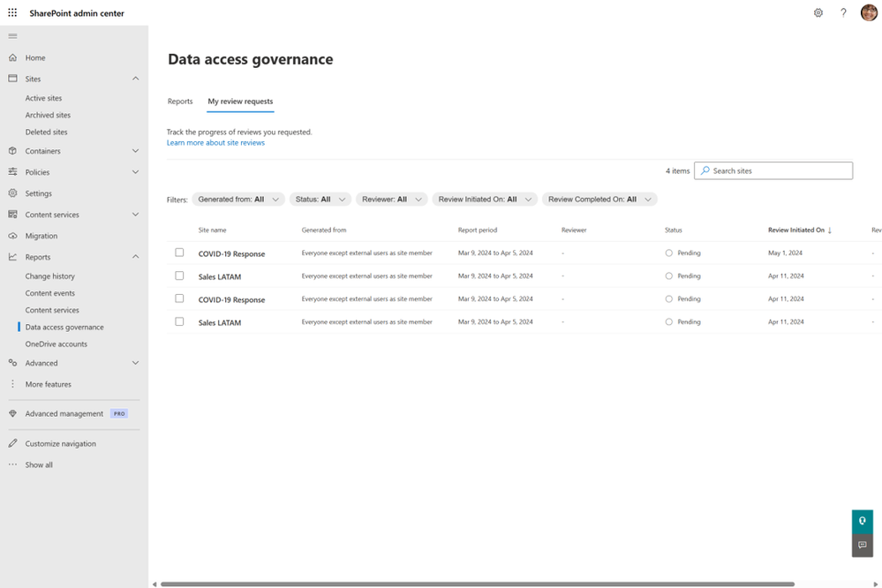Click the Content services icon

(x=12, y=215)
